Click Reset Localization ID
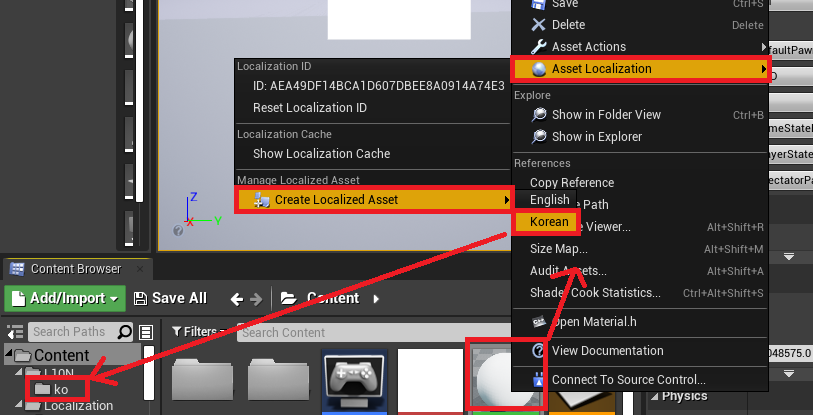The width and height of the screenshot is (813, 415). click(310, 108)
